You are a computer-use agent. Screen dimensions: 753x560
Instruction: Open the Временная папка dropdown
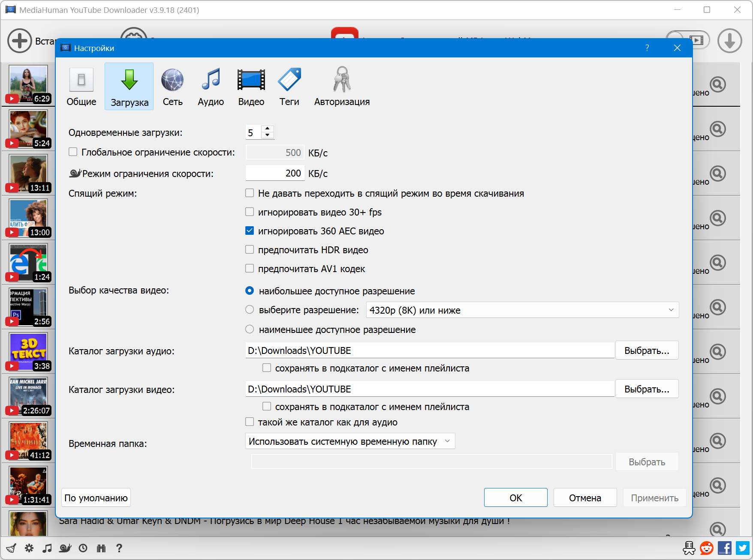[x=350, y=441]
